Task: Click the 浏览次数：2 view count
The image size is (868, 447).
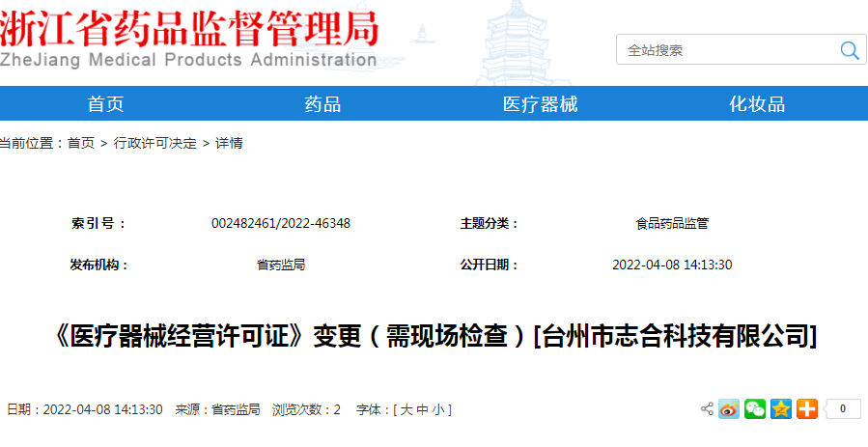Action: coord(306,410)
